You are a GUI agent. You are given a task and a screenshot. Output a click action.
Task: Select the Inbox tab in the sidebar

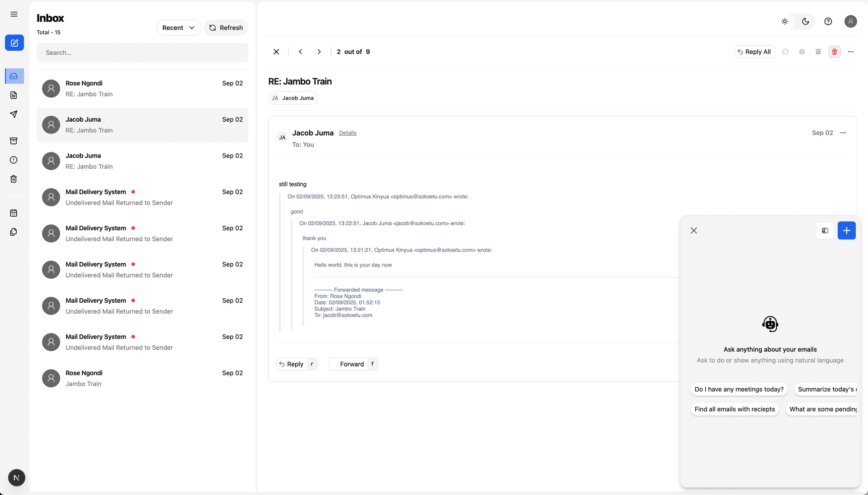pos(14,76)
